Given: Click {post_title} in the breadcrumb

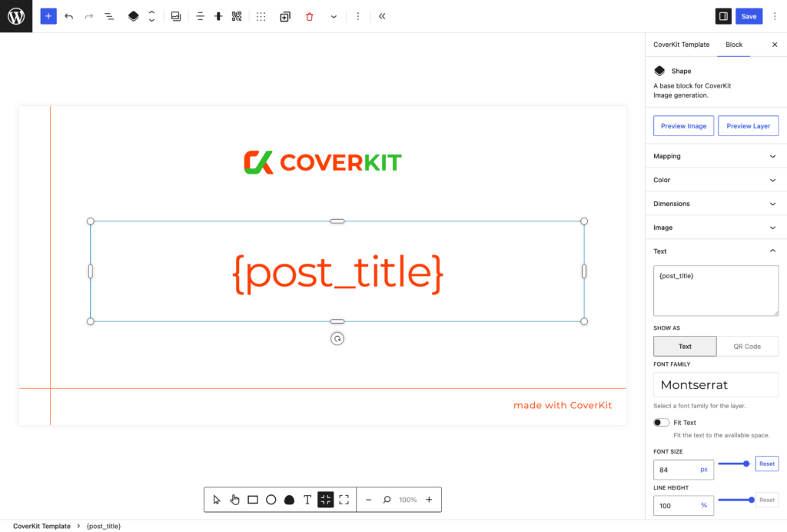Looking at the screenshot, I should 104,526.
